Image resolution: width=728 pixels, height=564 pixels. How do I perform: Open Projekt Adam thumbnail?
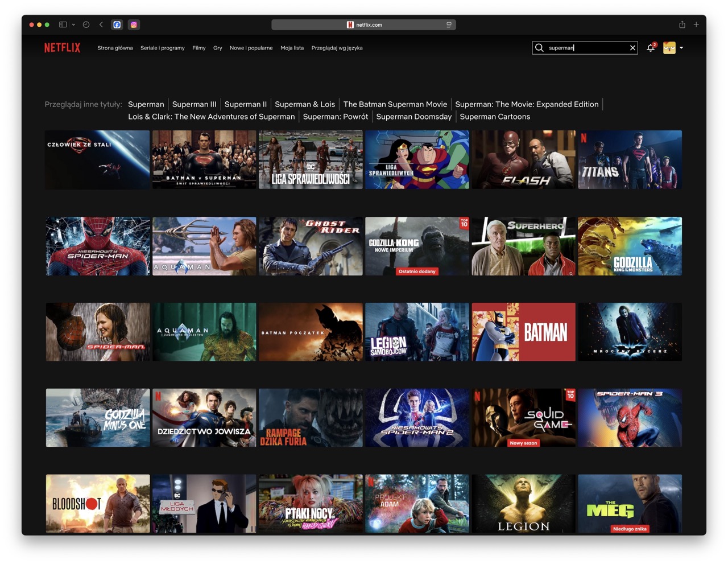(x=417, y=504)
